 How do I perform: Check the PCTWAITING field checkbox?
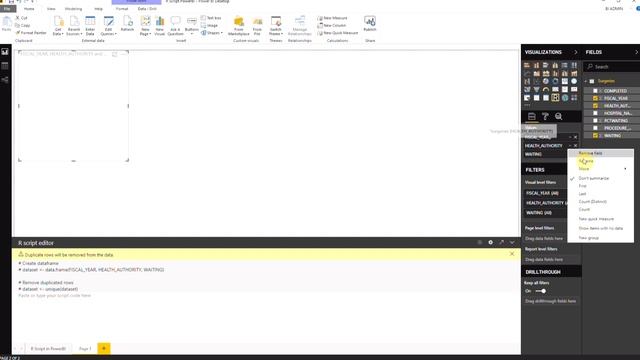tap(595, 120)
